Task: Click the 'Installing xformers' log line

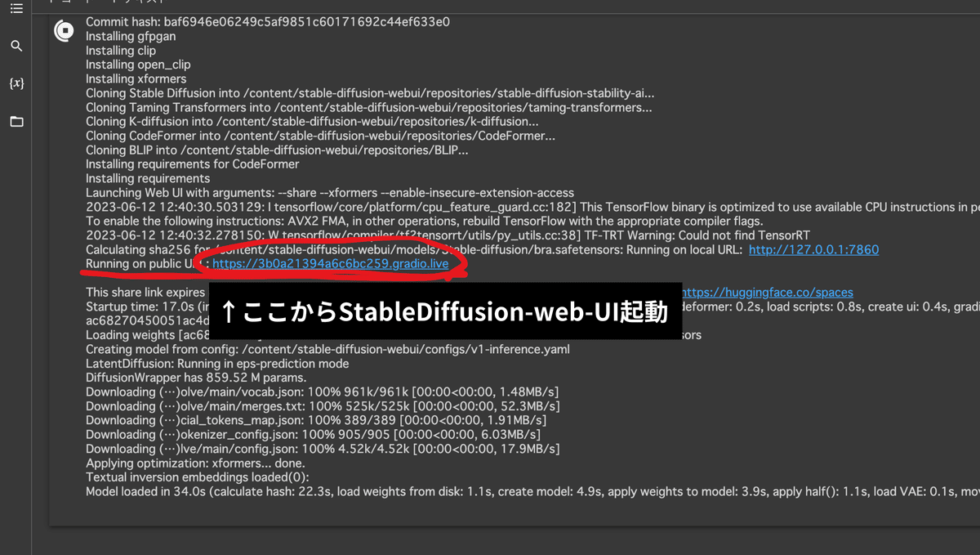Action: (136, 79)
